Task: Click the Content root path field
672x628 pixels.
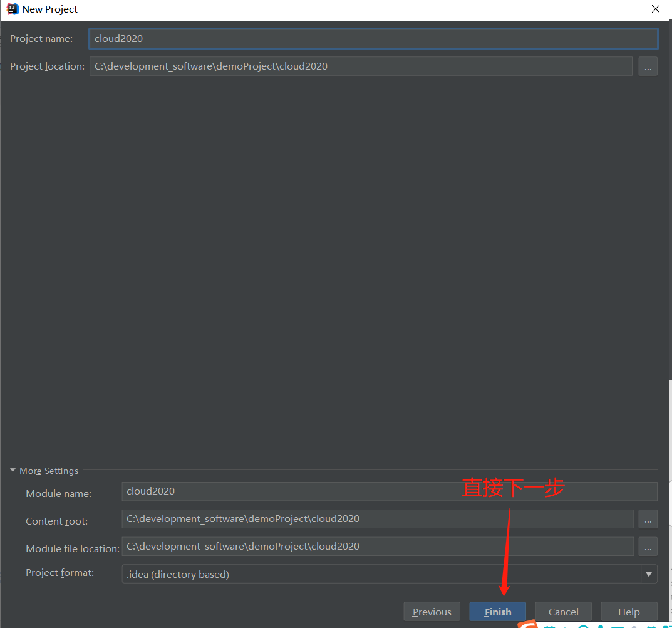Action: point(378,518)
